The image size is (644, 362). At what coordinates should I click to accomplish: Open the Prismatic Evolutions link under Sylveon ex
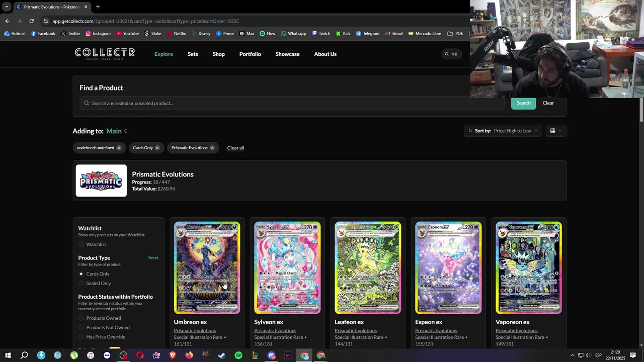[275, 330]
